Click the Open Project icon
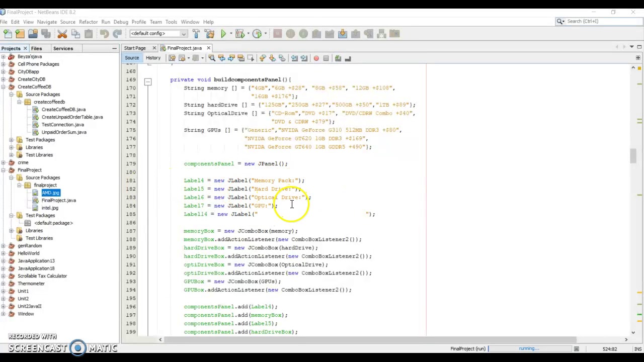Image resolution: width=644 pixels, height=362 pixels. (33, 34)
